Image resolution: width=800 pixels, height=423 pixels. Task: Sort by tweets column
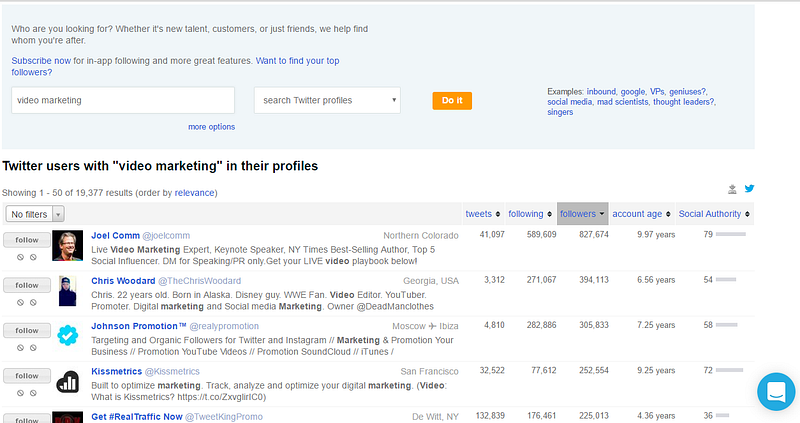point(483,214)
